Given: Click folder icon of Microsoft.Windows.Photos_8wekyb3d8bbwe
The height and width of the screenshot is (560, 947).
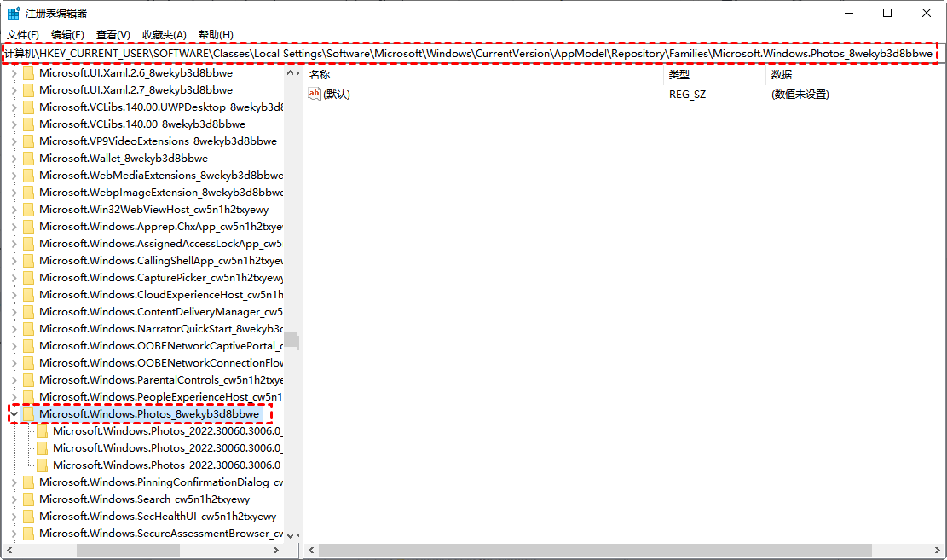Looking at the screenshot, I should tap(29, 413).
